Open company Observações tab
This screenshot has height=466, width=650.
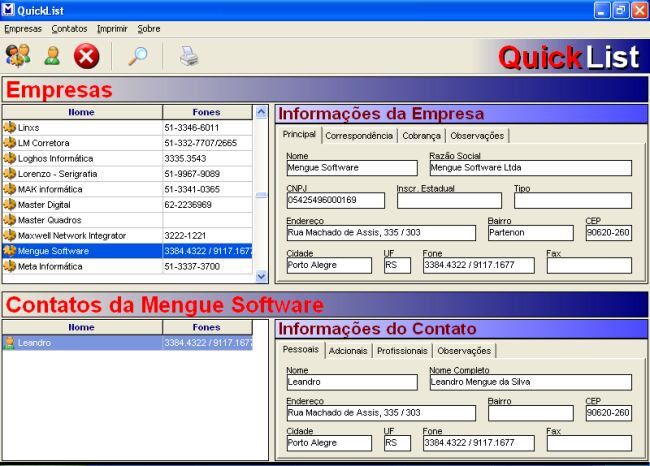477,136
